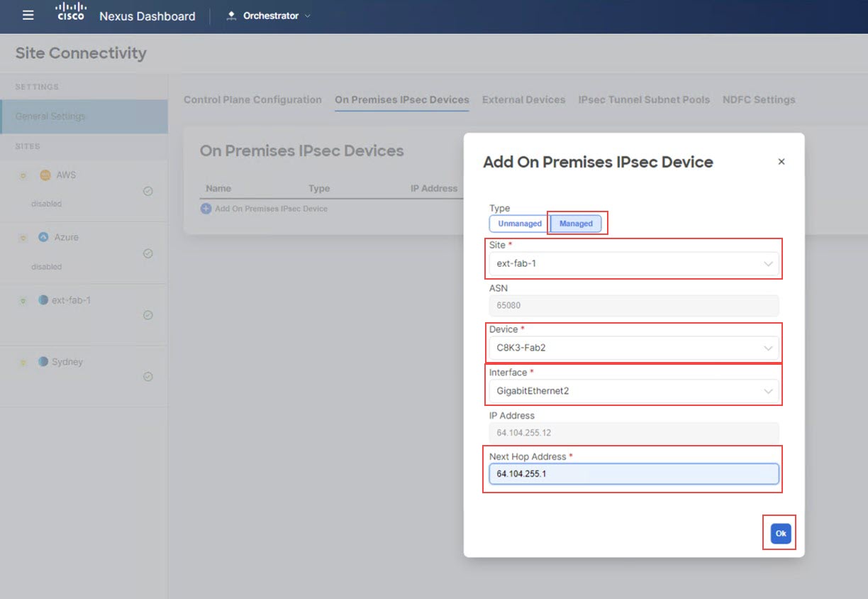This screenshot has height=599, width=868.
Task: Click the Name column header
Action: [x=218, y=189]
